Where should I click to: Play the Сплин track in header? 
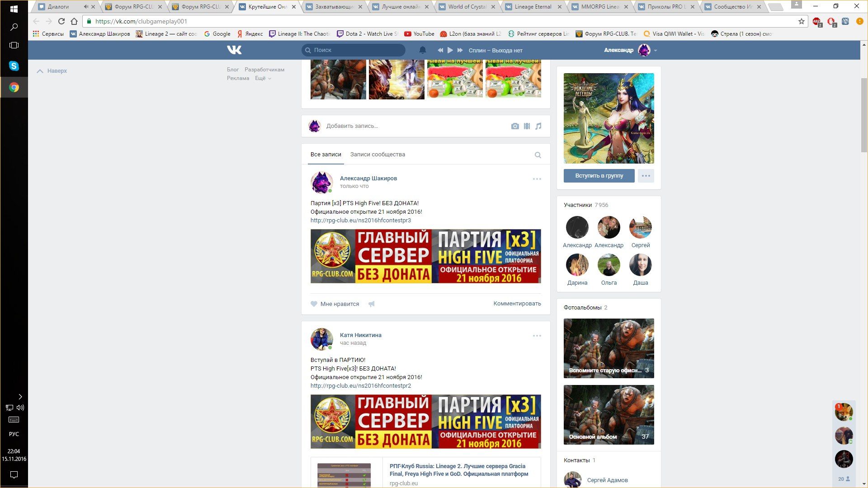point(450,50)
